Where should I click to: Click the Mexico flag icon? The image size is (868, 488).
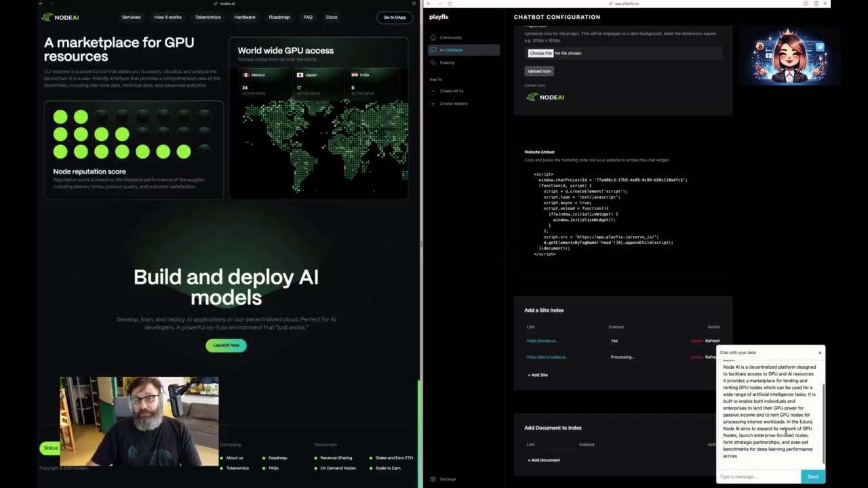click(x=245, y=75)
